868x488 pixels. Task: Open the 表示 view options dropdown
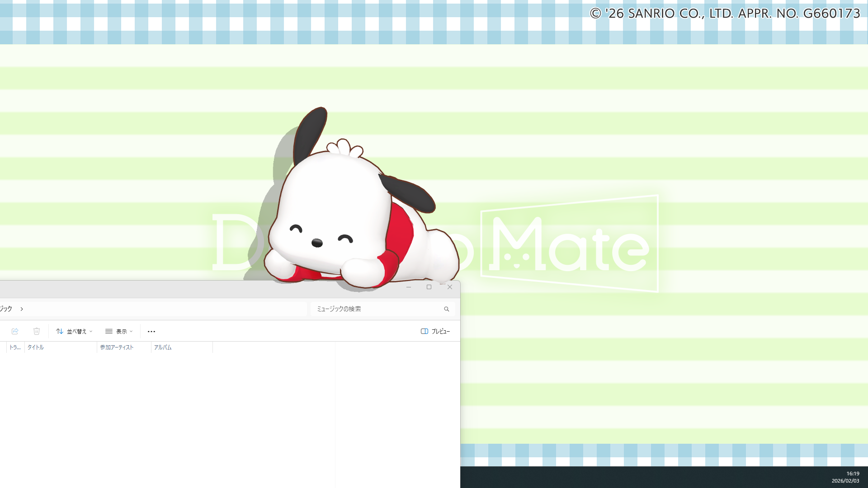coord(121,331)
